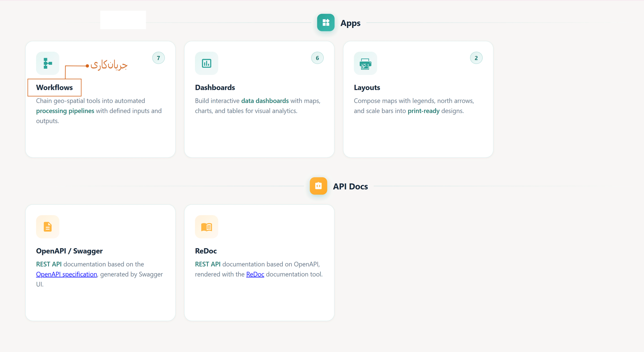Screen dimensions: 644x352
Task: Click 'REST API' text in the ReDoc card
Action: [x=208, y=264]
